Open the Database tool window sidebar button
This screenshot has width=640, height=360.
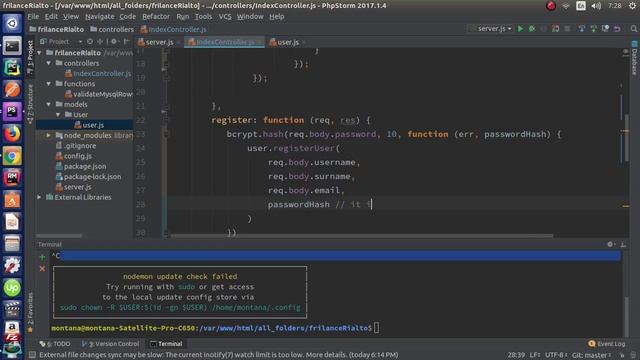pos(634,58)
